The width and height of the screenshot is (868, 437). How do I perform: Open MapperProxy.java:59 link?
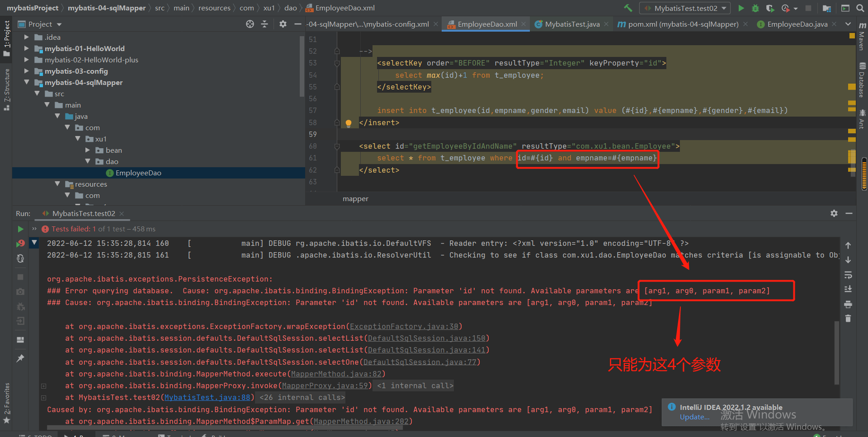coord(325,385)
